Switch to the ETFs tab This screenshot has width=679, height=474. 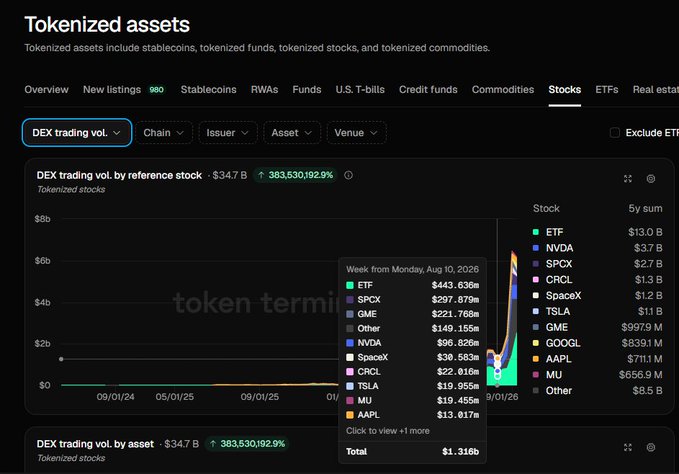tap(606, 90)
